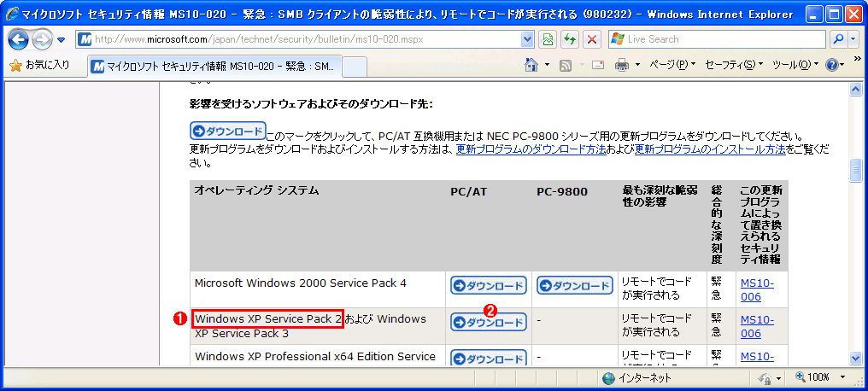Open the セーフティ(S) menu

[x=735, y=65]
